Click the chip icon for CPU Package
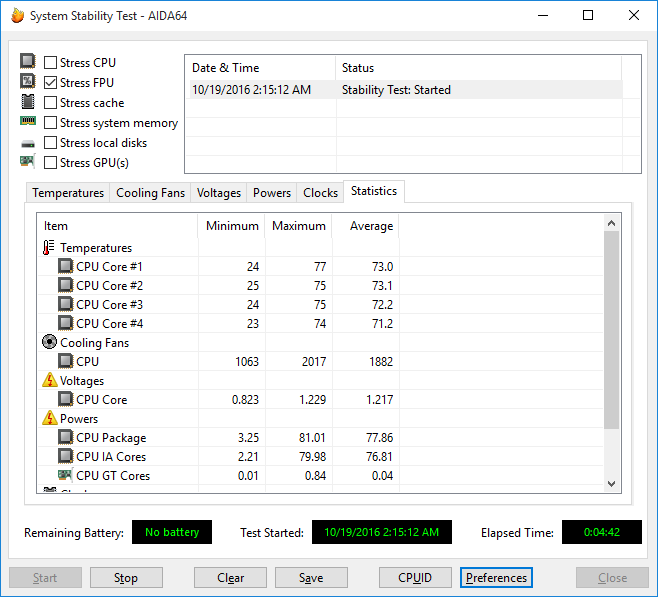658x597 pixels. (x=65, y=437)
